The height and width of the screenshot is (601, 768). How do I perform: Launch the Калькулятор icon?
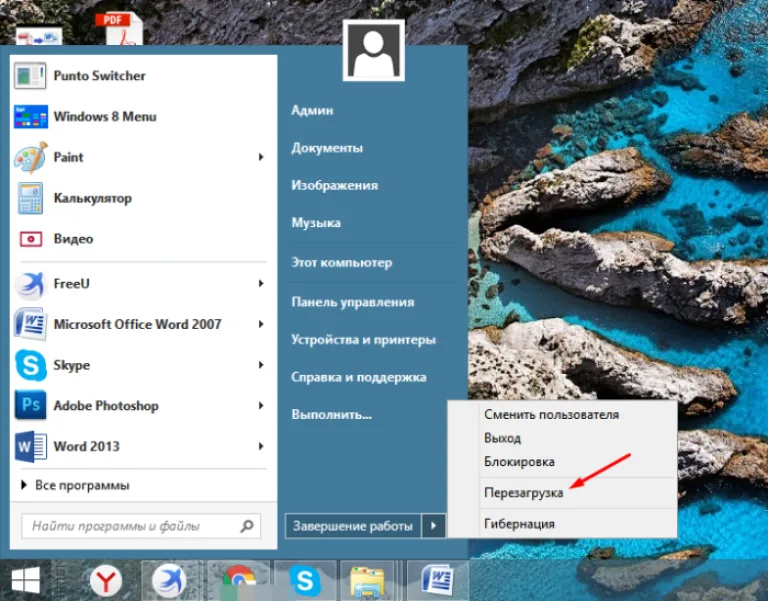(x=30, y=198)
